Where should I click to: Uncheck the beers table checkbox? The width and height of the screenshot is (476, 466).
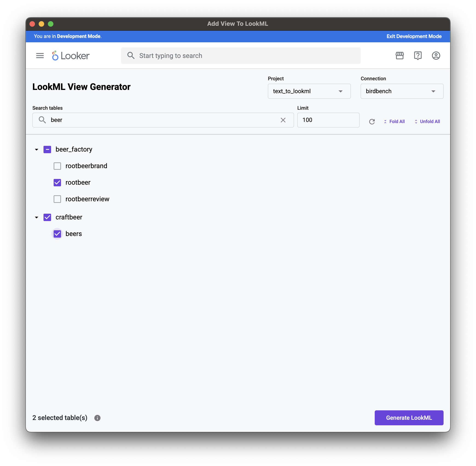click(x=57, y=234)
